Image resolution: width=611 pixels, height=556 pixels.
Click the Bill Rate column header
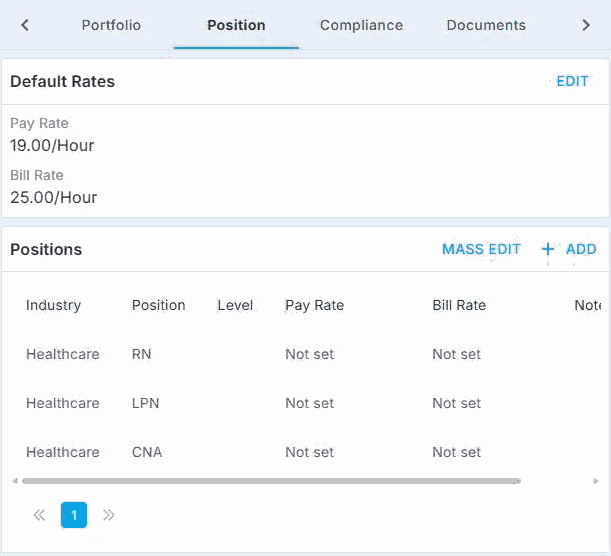click(x=459, y=305)
